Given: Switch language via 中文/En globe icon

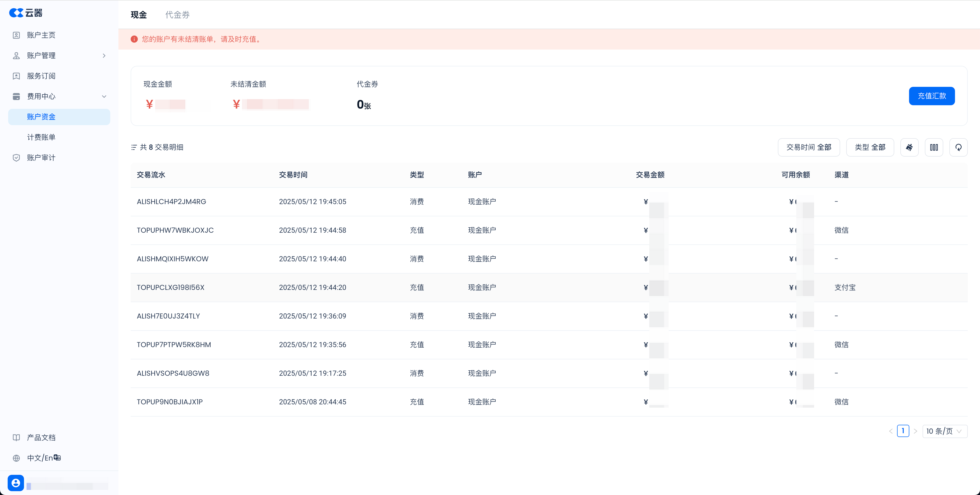Looking at the screenshot, I should point(16,458).
